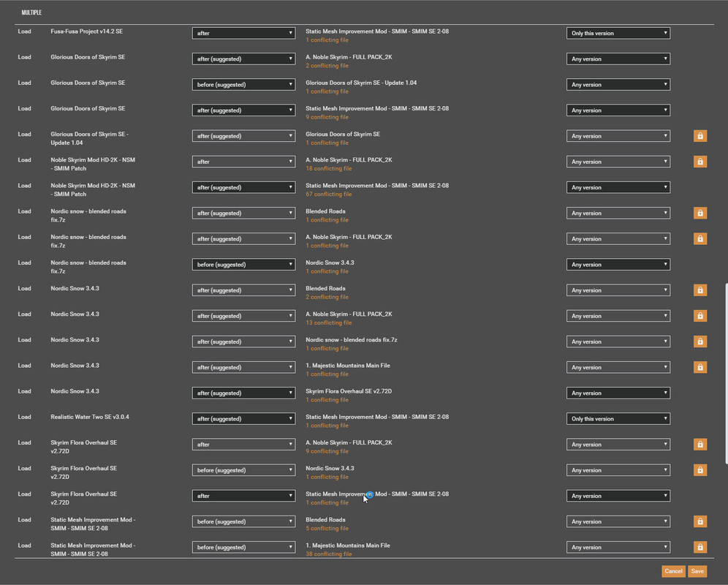Screen dimensions: 728x585
Task: Open 'Only this version' dropdown in Fusa-Fusa row
Action: coord(618,33)
